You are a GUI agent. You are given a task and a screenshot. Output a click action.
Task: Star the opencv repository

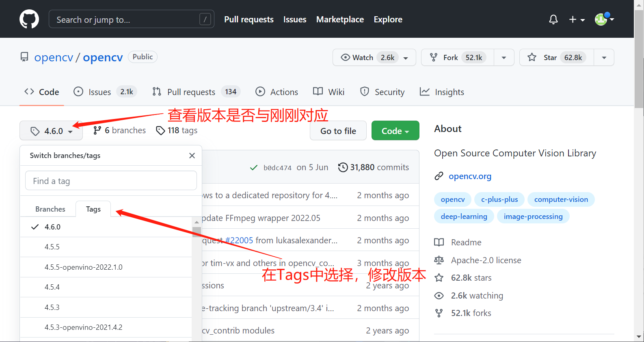(557, 57)
